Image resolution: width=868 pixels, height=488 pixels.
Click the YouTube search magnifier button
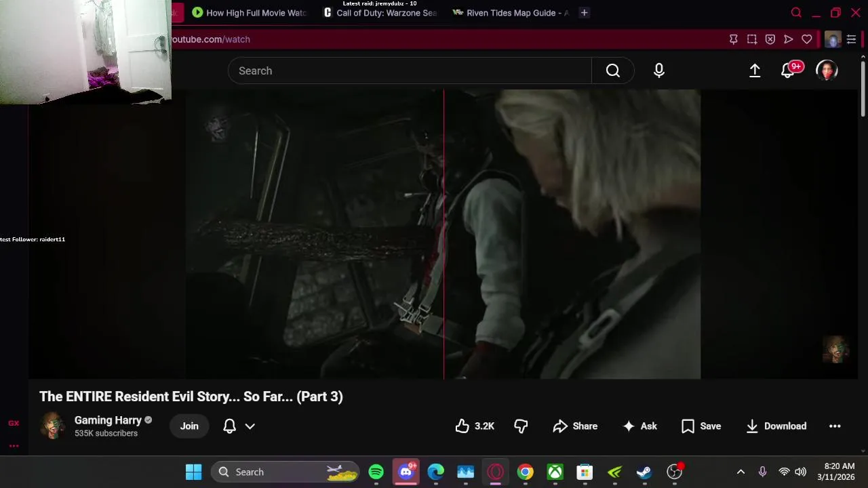tap(613, 70)
